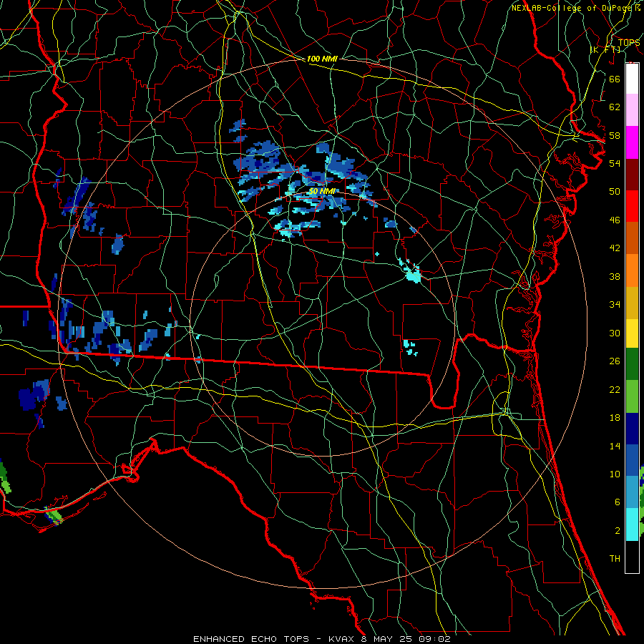Image resolution: width=644 pixels, height=644 pixels.
Task: Select the "22" legend label
Action: click(x=615, y=389)
